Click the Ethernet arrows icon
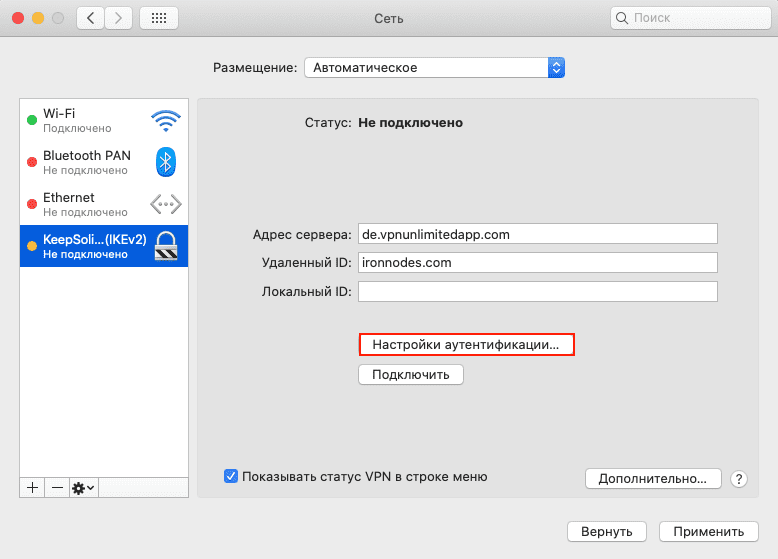778x559 pixels. pyautogui.click(x=165, y=204)
